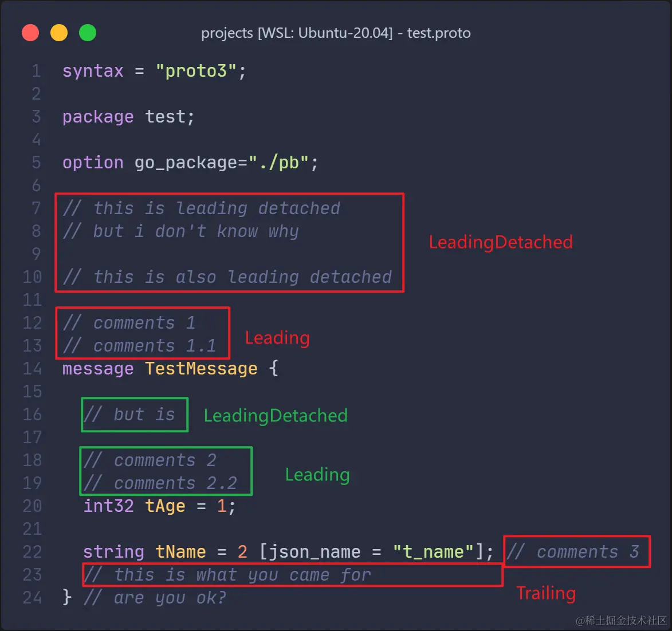Click the 'tName' field name
Viewport: 672px width, 631px height.
[x=180, y=552]
